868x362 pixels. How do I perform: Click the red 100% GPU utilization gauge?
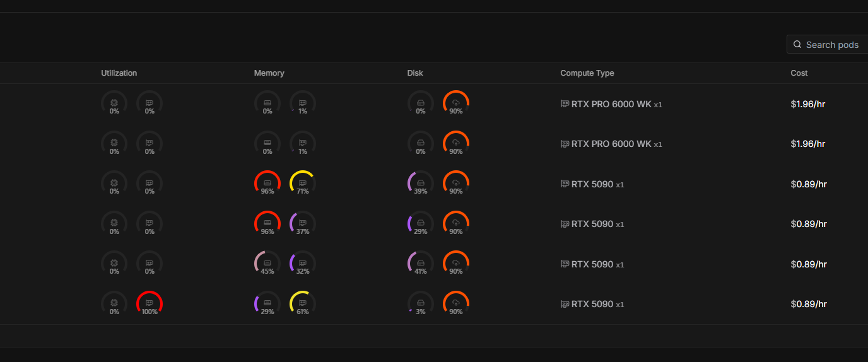pos(150,303)
